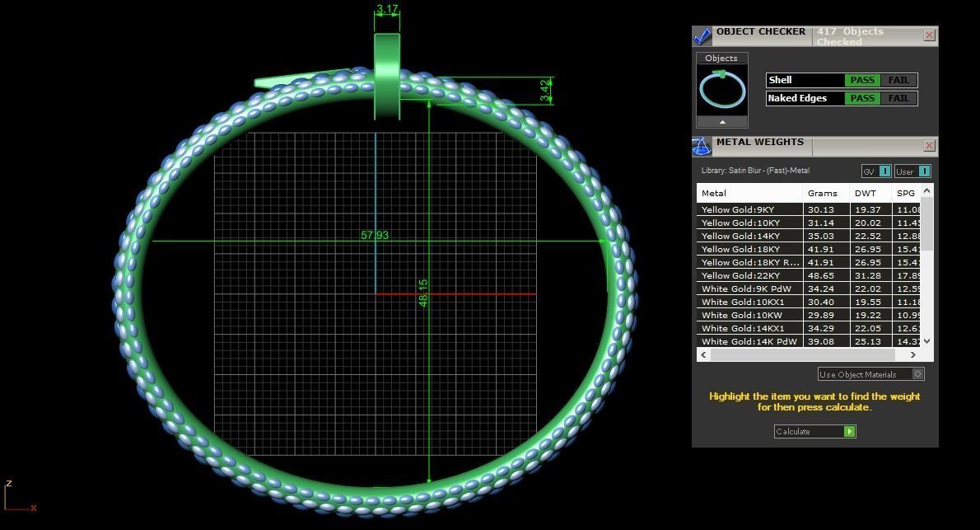Click the metal list scroll-up arrow
Screen dimensions: 980x530
[926, 190]
